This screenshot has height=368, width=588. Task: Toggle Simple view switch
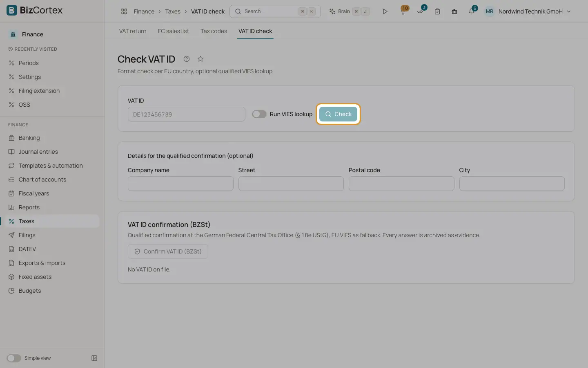pos(13,358)
